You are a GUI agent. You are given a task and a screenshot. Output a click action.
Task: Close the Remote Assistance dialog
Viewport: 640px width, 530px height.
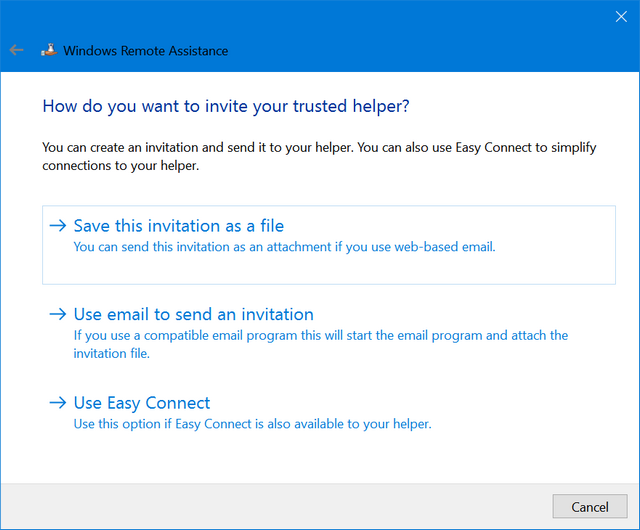point(621,17)
